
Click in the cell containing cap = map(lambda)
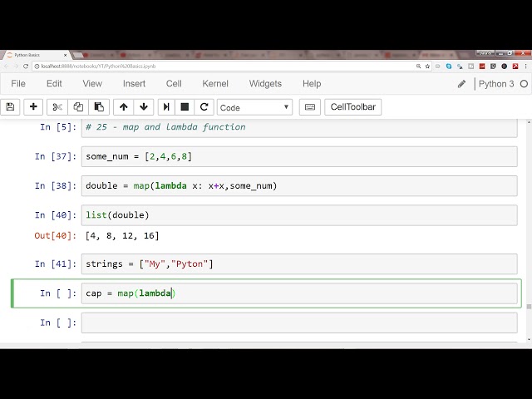click(299, 293)
